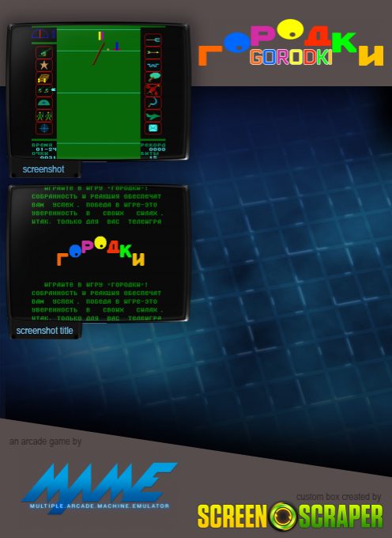The width and height of the screenshot is (392, 538).
Task: Select the teal dome figure icon
Action: pos(44,103)
